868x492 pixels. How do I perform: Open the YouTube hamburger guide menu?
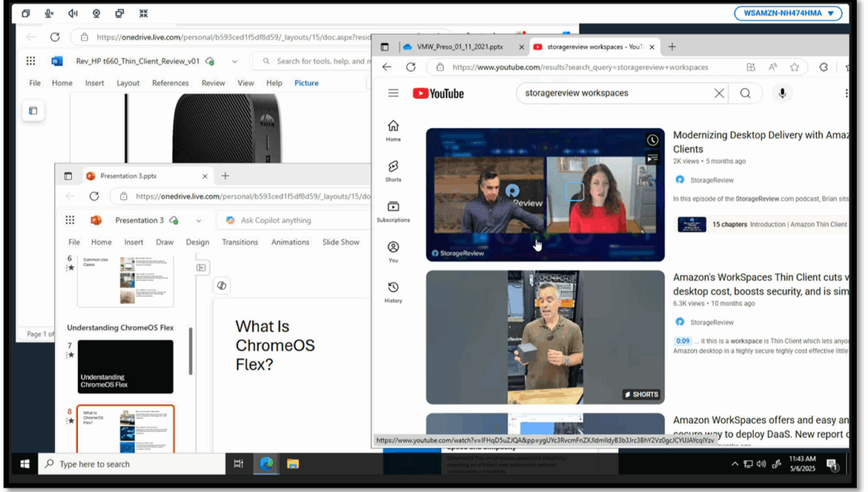point(393,93)
